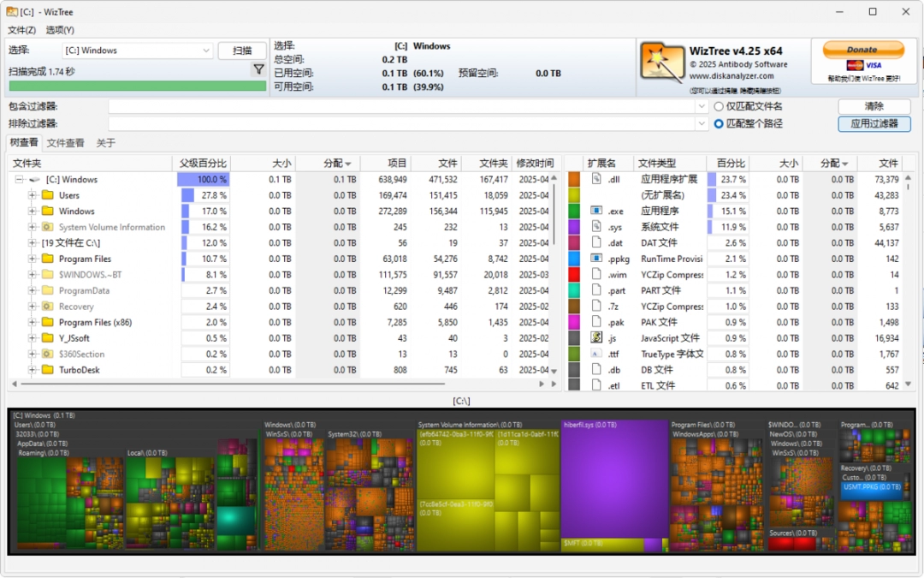The height and width of the screenshot is (578, 924).
Task: Select the 仅匹配文件名 radio button
Action: [719, 106]
